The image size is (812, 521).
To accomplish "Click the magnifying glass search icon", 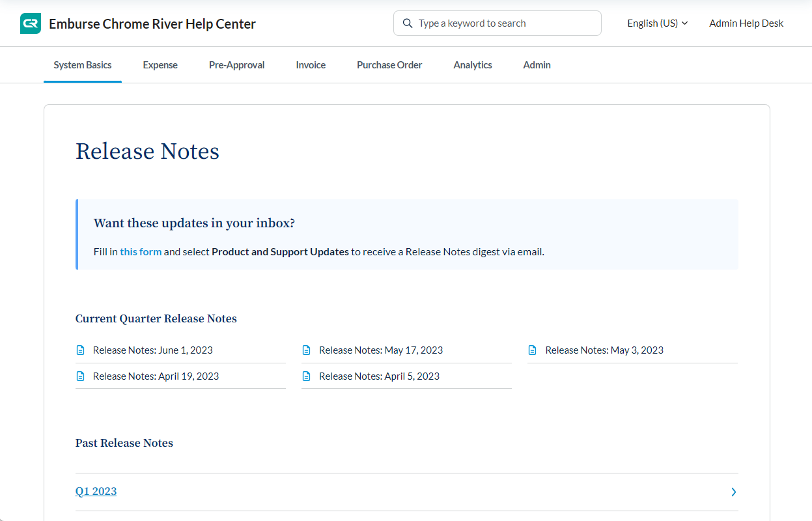I will pos(408,23).
